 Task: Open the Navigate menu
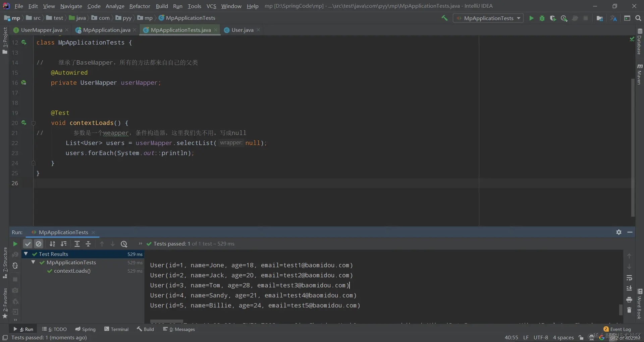(x=71, y=6)
